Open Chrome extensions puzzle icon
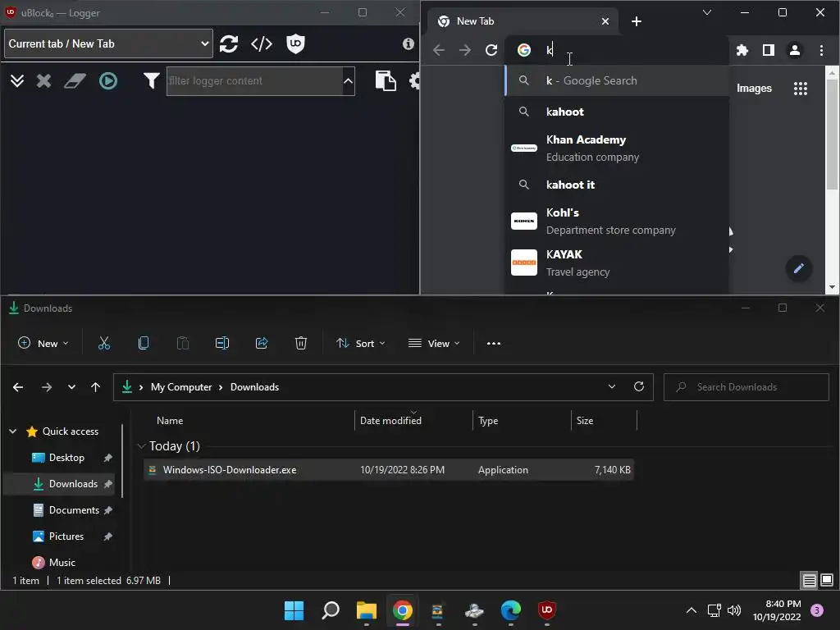This screenshot has height=630, width=840. click(x=742, y=50)
